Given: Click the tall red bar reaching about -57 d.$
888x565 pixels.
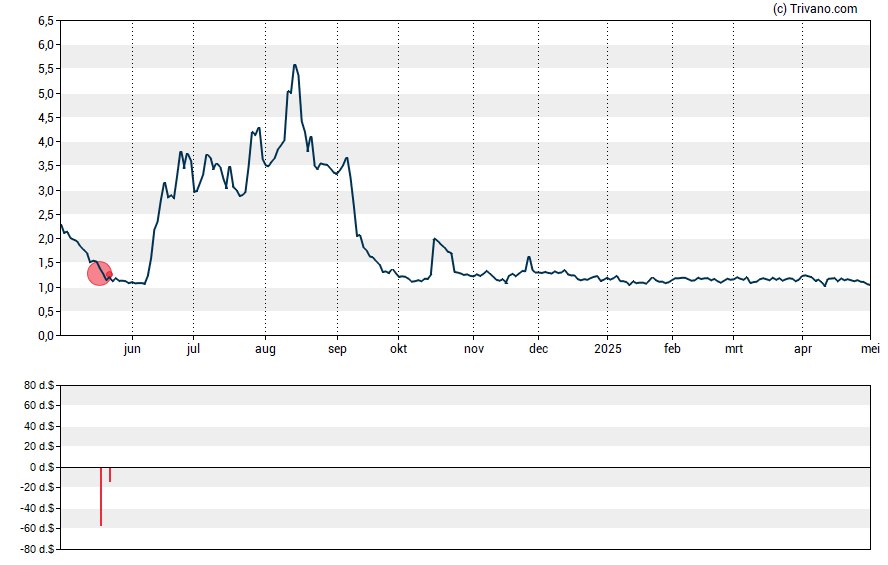Looking at the screenshot, I should pyautogui.click(x=101, y=496).
